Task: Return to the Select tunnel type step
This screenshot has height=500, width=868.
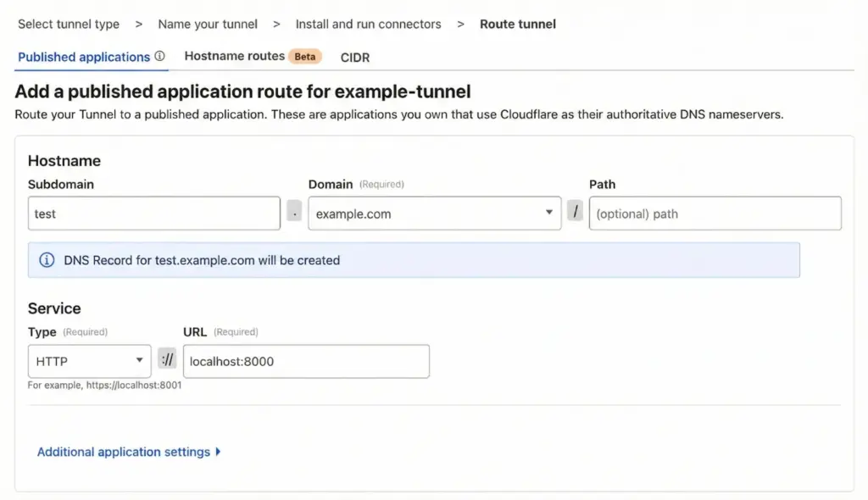Action: pyautogui.click(x=68, y=24)
